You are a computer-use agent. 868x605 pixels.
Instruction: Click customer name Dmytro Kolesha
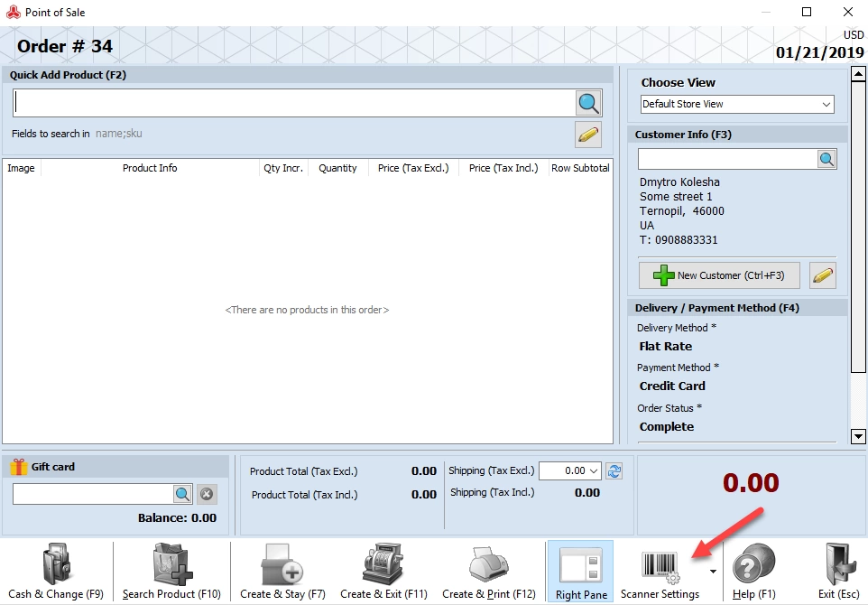pos(679,182)
